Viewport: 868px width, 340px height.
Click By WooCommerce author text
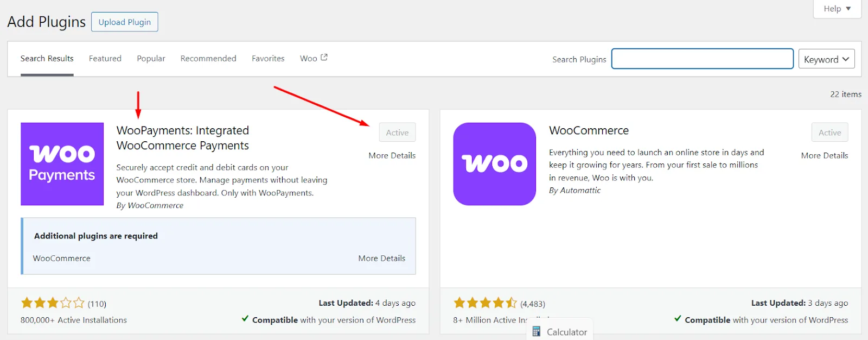pos(150,205)
